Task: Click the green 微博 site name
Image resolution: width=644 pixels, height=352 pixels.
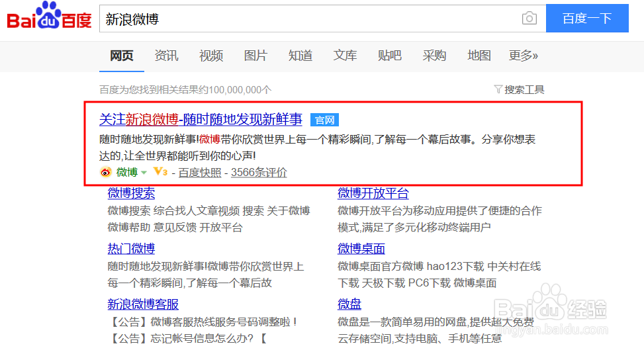Action: click(126, 172)
